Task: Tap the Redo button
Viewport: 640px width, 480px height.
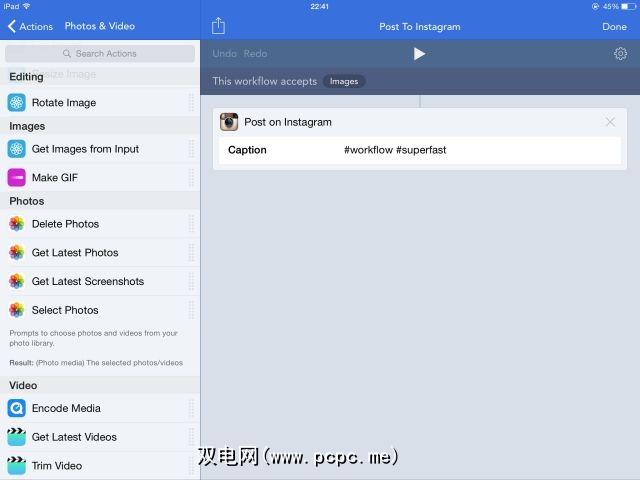Action: [x=255, y=53]
